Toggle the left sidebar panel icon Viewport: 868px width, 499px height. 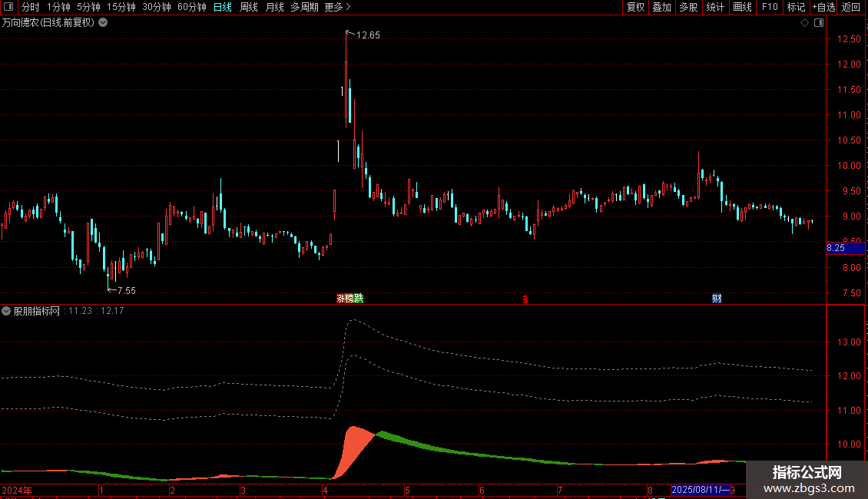point(8,7)
